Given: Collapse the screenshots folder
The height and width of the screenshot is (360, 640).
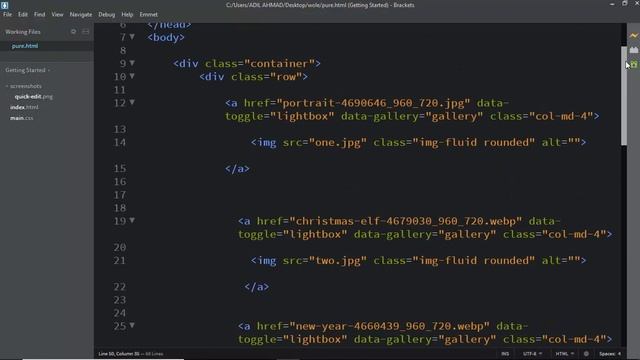Looking at the screenshot, I should point(23,86).
